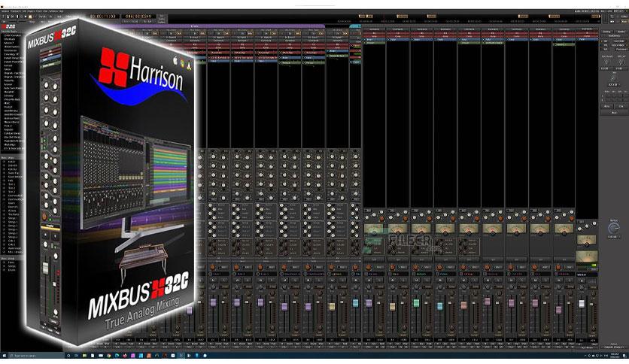Open the Session menu

coord(5,11)
